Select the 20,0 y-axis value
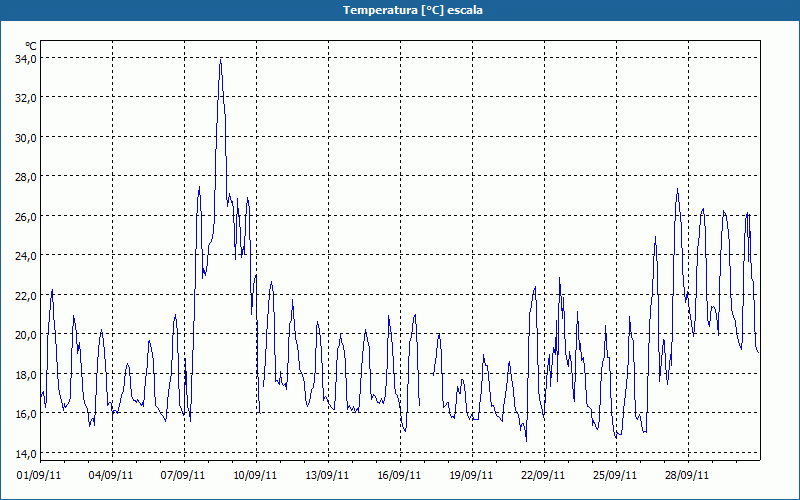800x500 pixels. click(x=26, y=335)
